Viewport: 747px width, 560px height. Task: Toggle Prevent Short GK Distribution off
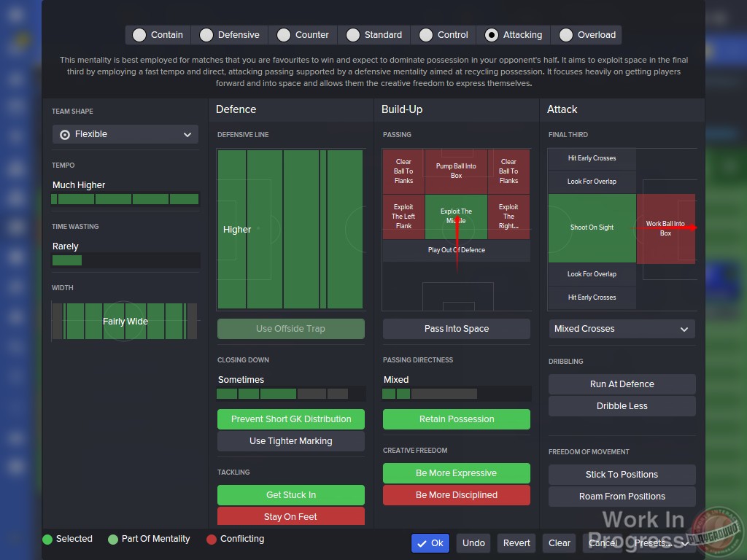pos(290,419)
